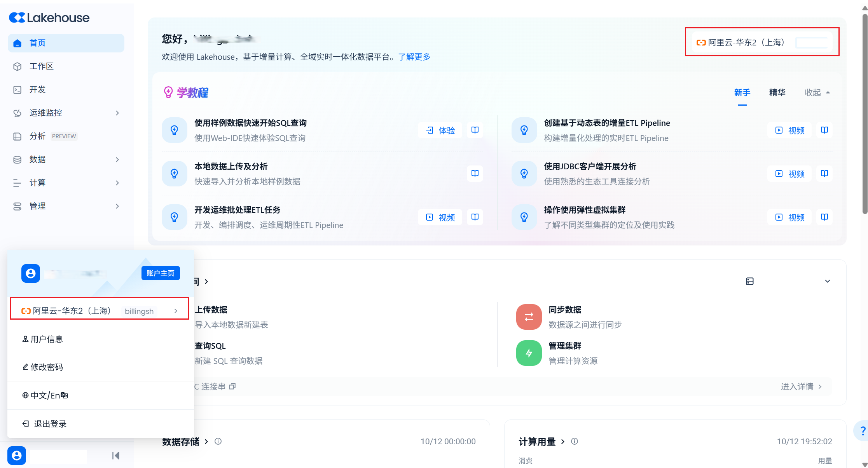Toggle language 中文/En option

[45, 395]
